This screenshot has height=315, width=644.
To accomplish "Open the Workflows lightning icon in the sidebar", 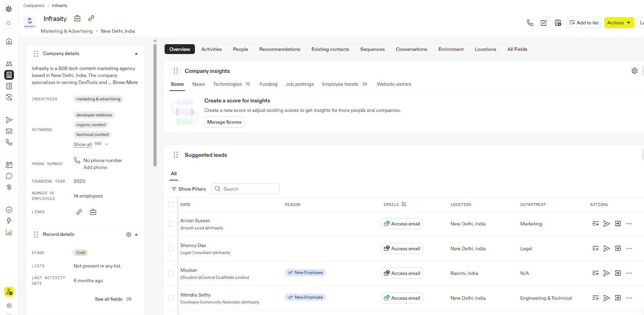I will click(x=9, y=221).
